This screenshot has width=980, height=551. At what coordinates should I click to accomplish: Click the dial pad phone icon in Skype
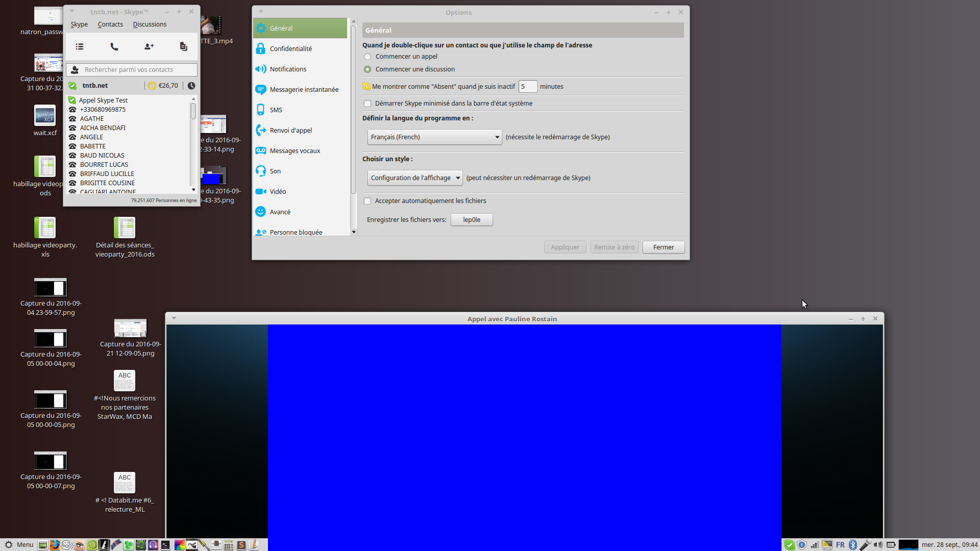(114, 46)
